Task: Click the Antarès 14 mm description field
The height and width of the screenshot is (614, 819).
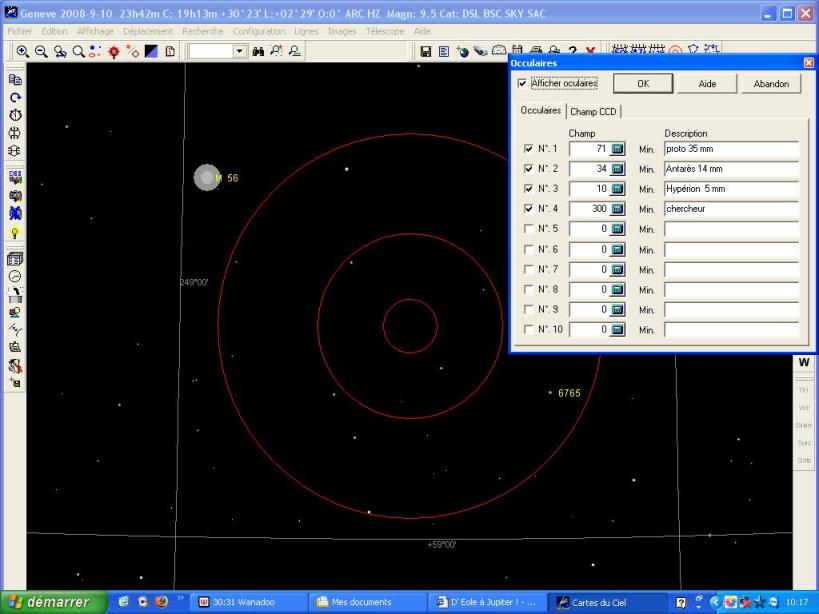Action: [730, 169]
